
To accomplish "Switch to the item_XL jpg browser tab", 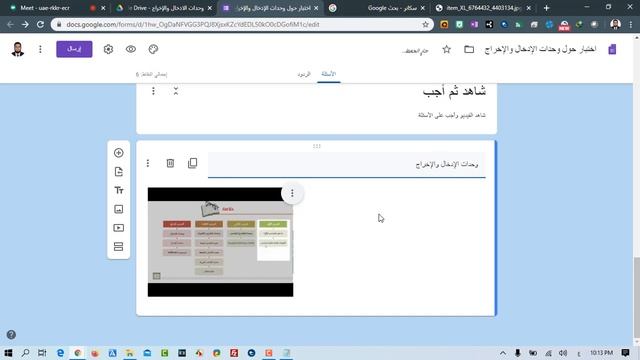I will (484, 8).
